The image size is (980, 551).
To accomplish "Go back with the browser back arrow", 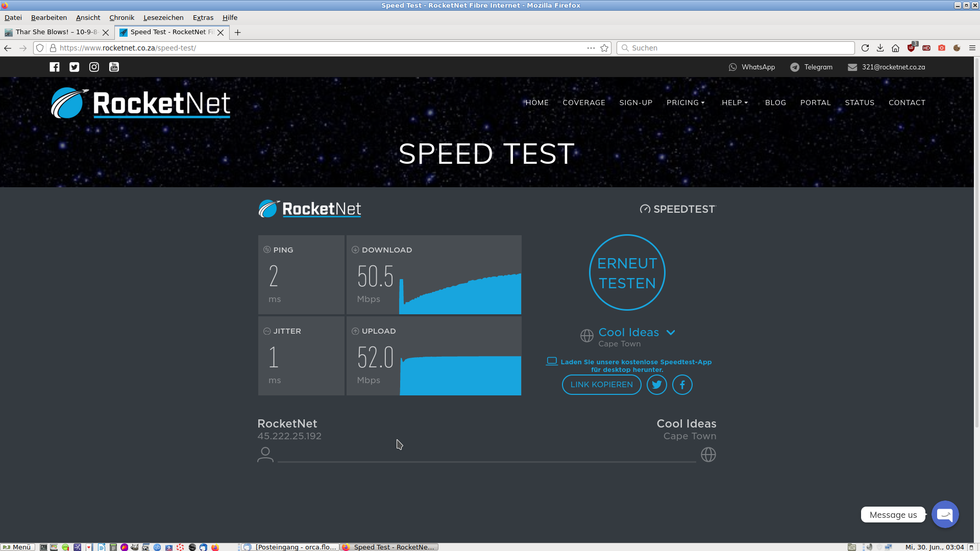I will 8,48.
